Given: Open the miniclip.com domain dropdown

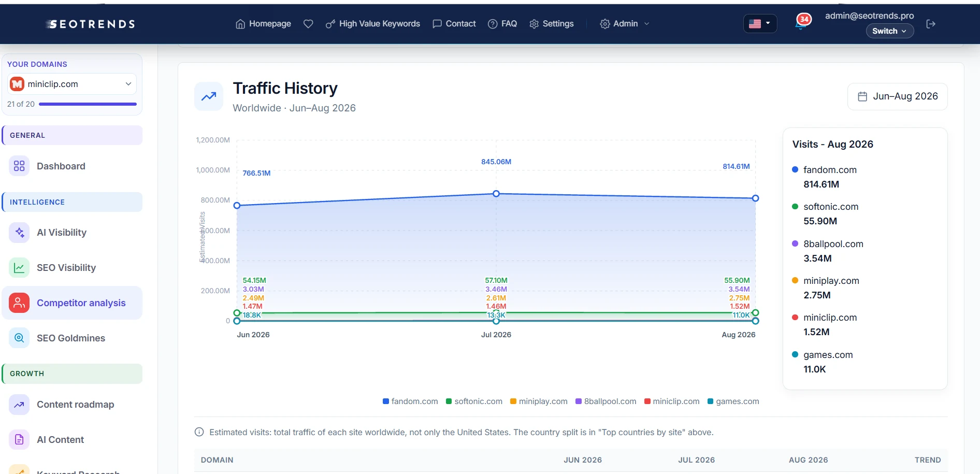Looking at the screenshot, I should coord(72,84).
